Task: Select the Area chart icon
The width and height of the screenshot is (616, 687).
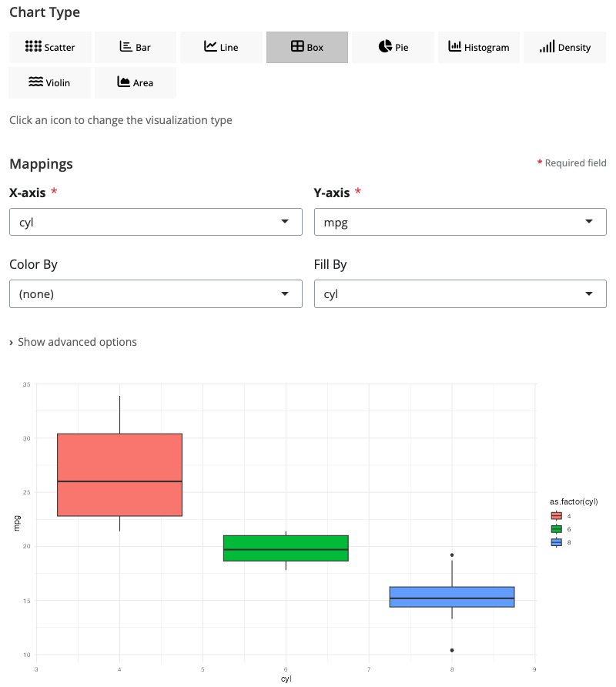Action: coord(136,82)
